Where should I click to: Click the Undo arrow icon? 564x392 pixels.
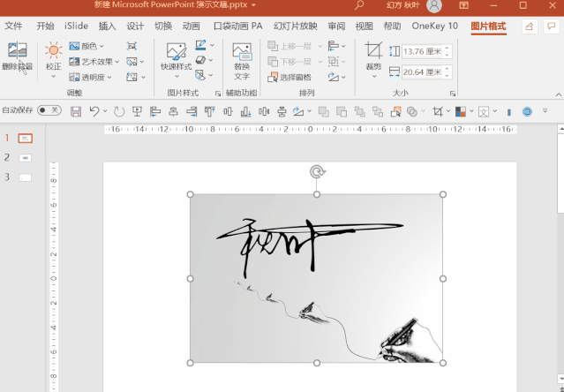point(94,111)
